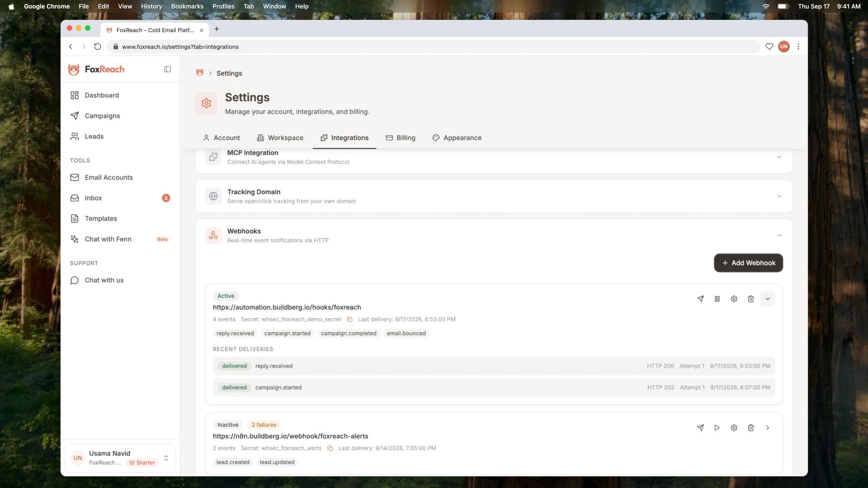Click the Tracking Domain globe icon
This screenshot has width=868, height=488.
(x=213, y=196)
